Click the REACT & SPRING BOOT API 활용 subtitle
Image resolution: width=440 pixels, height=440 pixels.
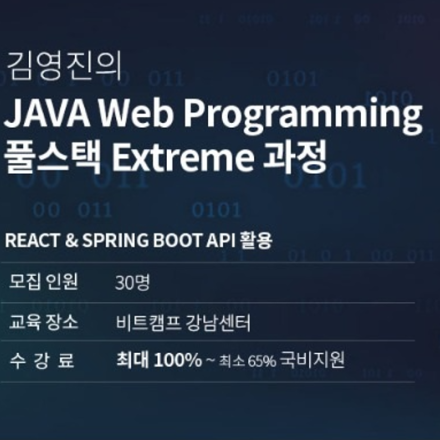click(x=139, y=240)
